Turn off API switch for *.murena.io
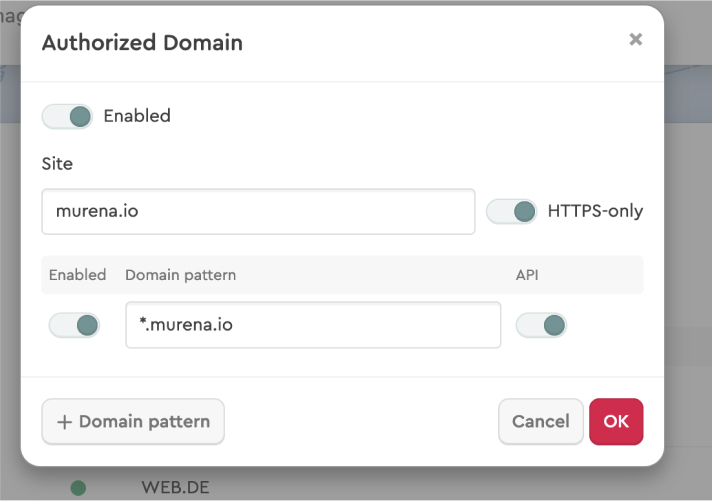The height and width of the screenshot is (501, 712). 541,325
